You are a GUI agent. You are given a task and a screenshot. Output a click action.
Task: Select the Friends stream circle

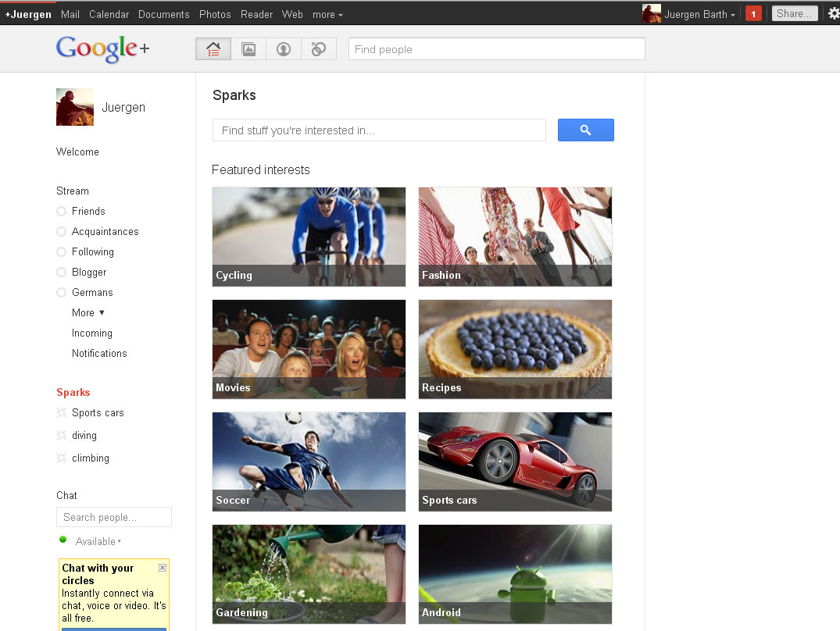coord(61,212)
